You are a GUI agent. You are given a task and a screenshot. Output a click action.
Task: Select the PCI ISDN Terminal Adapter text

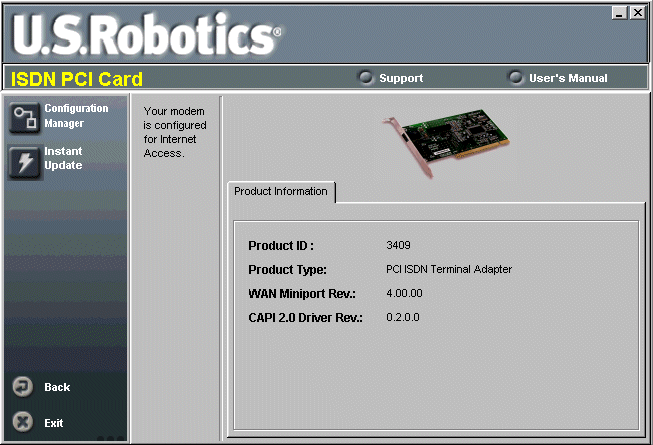tap(449, 269)
